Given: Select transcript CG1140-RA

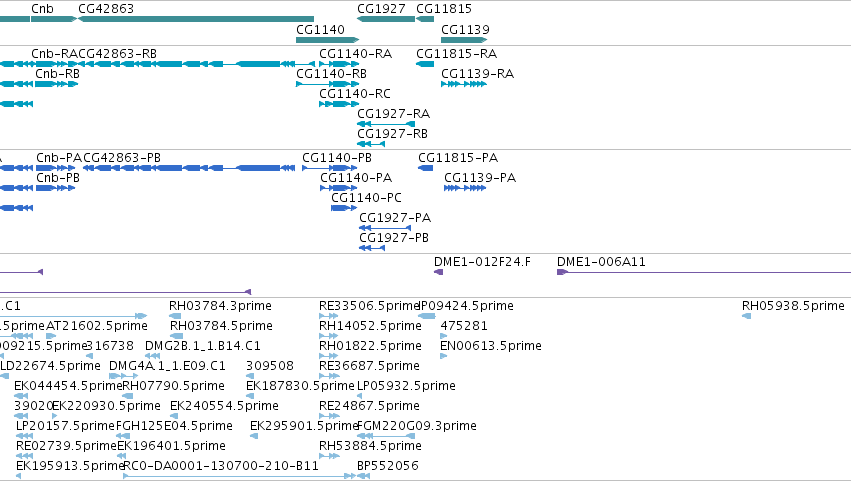Looking at the screenshot, I should pos(339,64).
